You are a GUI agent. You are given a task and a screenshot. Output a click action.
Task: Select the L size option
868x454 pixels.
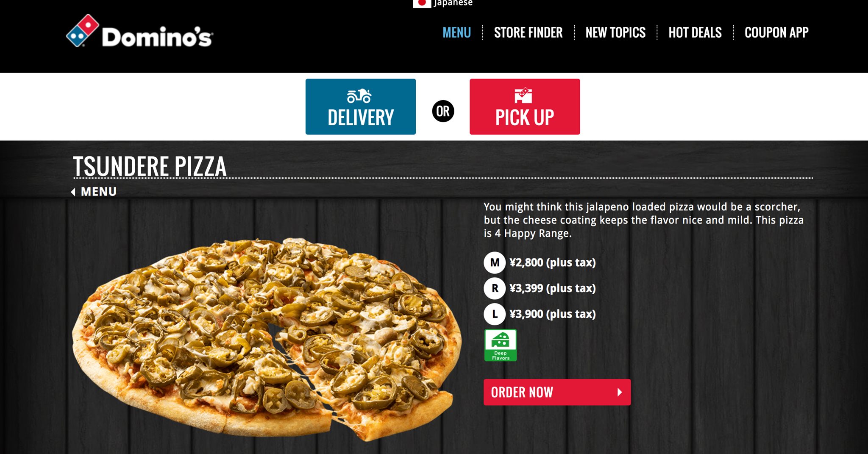(x=495, y=314)
